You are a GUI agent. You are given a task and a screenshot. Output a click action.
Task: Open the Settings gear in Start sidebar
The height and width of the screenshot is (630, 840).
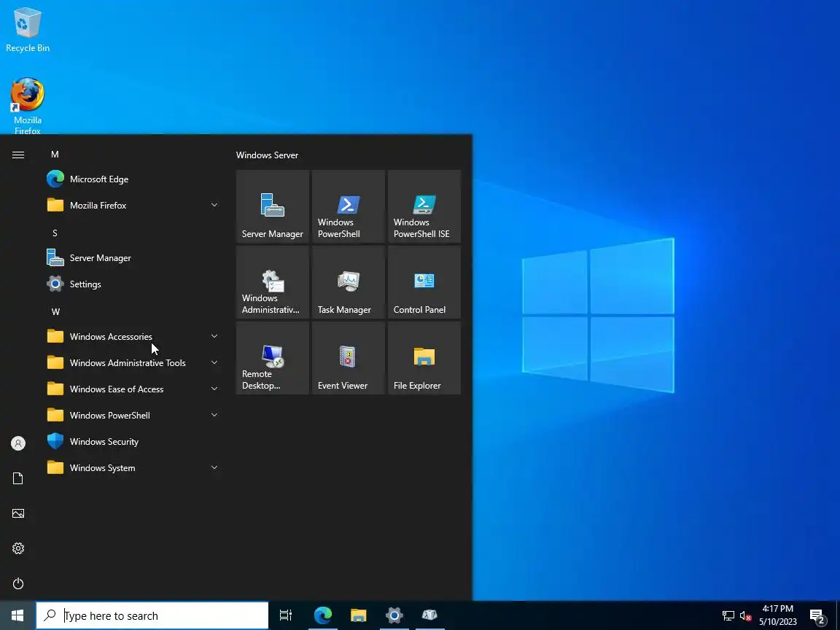click(x=18, y=548)
